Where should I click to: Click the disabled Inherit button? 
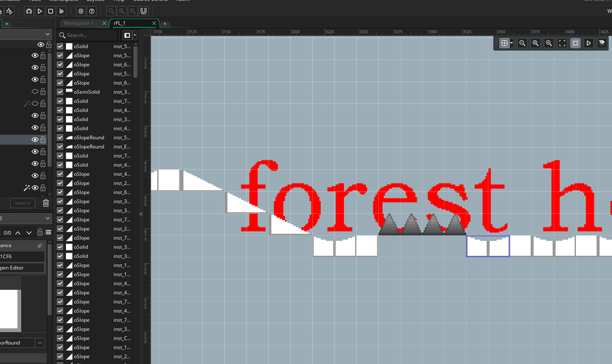pos(22,203)
